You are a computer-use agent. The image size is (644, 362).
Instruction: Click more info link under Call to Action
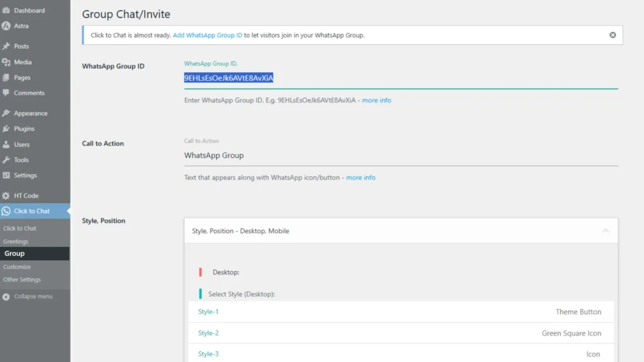click(360, 178)
